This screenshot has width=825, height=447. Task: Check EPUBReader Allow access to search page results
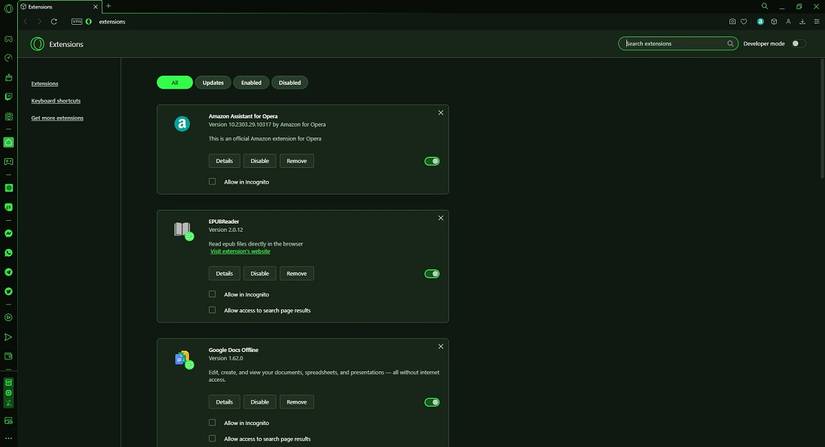(212, 310)
